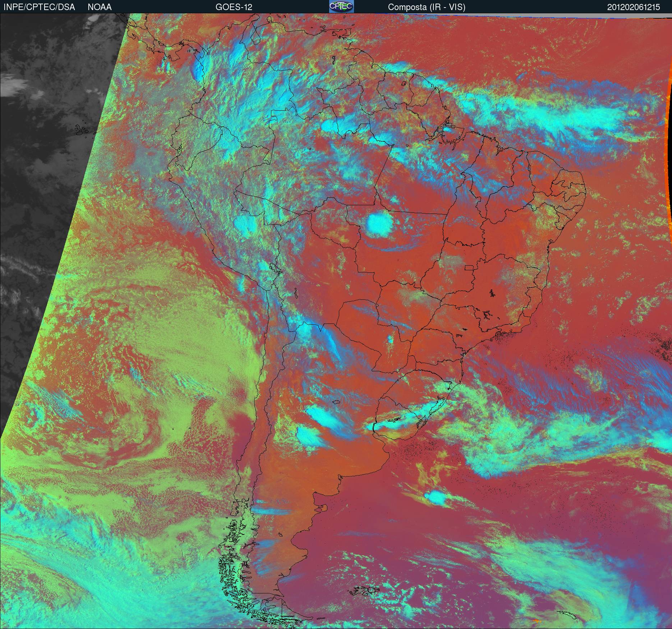This screenshot has width=672, height=629.
Task: Click the 'INPE/CPTEC/DSA' header text
Action: tap(39, 7)
